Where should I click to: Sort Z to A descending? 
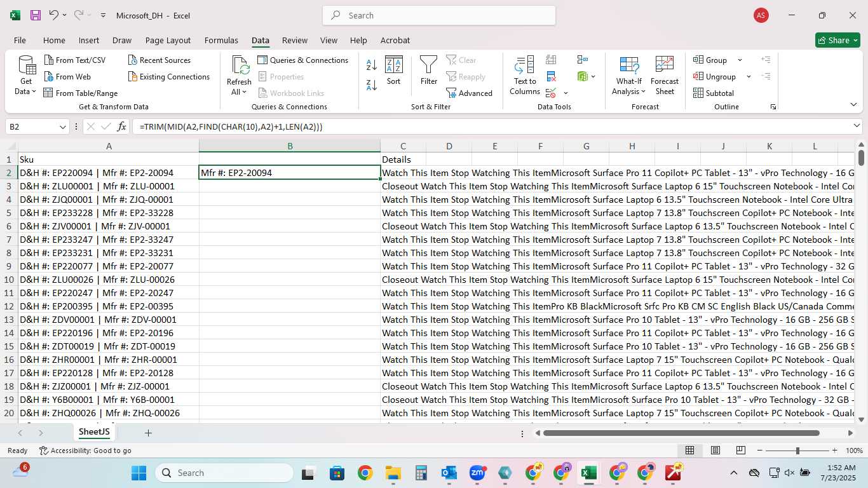[x=372, y=85]
